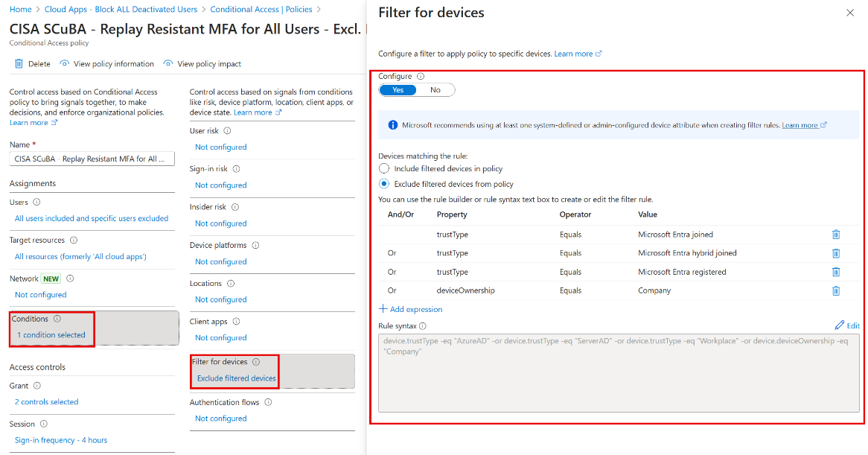Go to Home breadcrumb
Viewport: 868px width, 455px height.
pos(20,10)
